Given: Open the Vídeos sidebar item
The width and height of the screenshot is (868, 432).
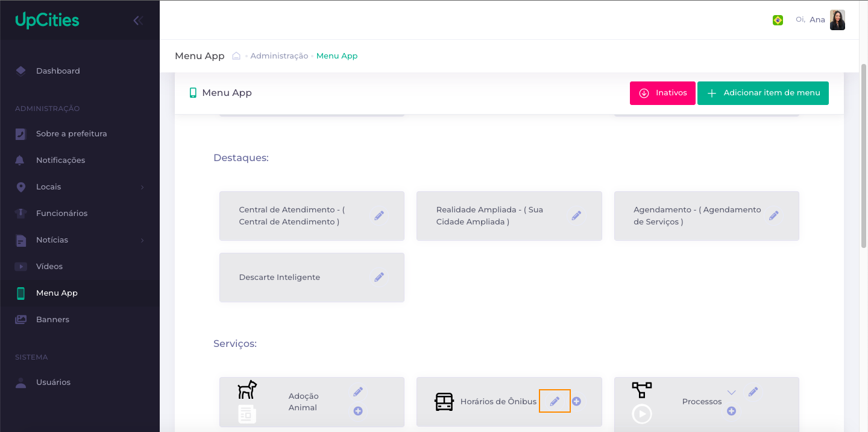Looking at the screenshot, I should click(x=80, y=266).
